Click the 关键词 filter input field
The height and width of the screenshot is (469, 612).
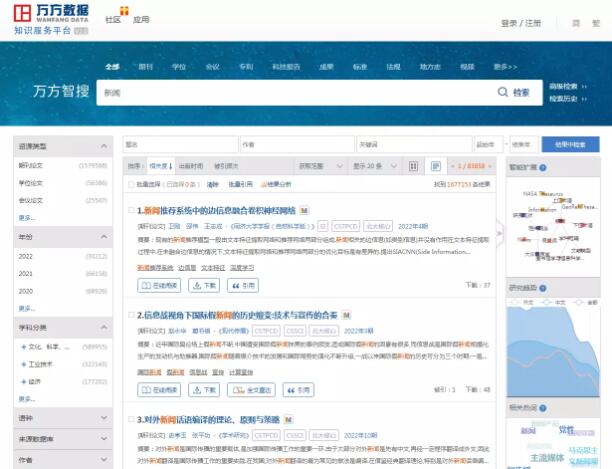point(414,145)
